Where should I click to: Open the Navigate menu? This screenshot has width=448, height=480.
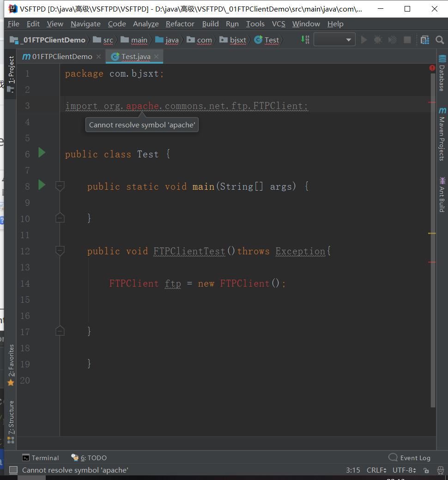tap(85, 24)
